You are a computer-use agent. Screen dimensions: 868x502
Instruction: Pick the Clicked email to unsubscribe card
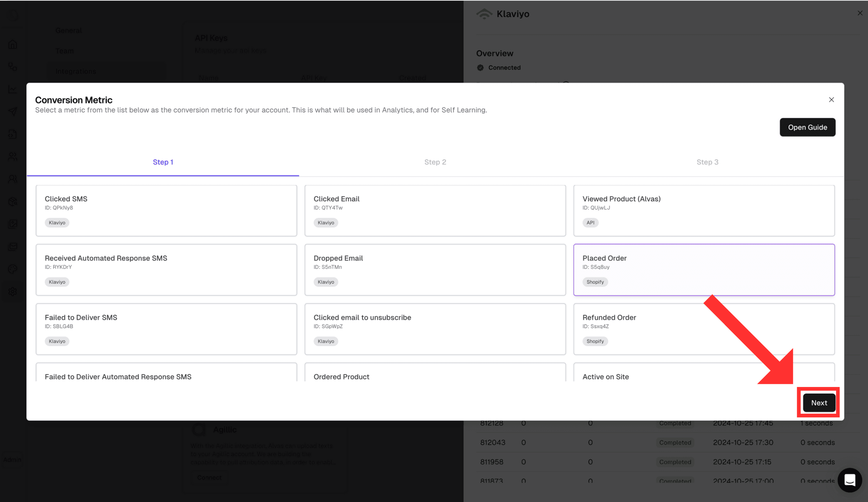point(435,329)
